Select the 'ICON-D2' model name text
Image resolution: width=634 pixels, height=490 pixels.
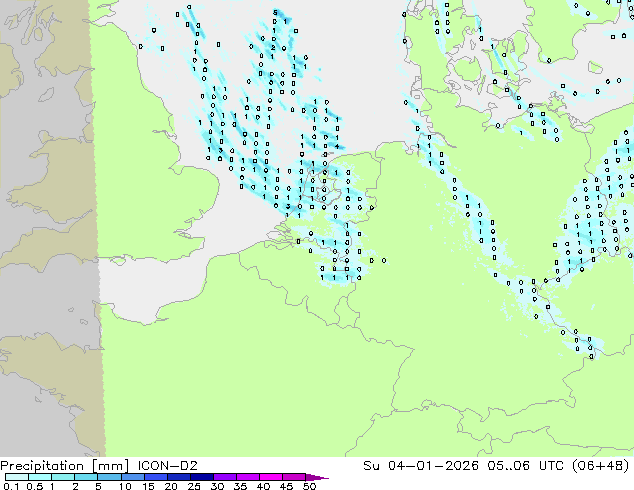pyautogui.click(x=167, y=466)
